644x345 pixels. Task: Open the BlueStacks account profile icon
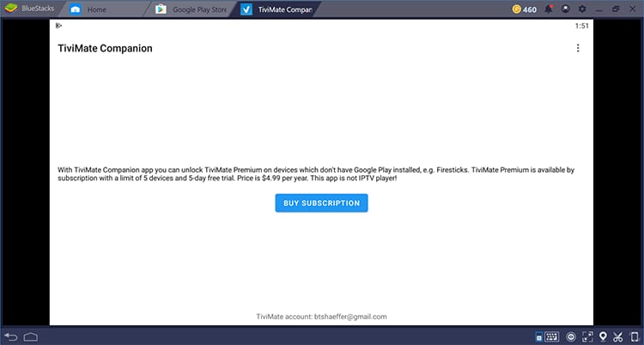point(566,9)
